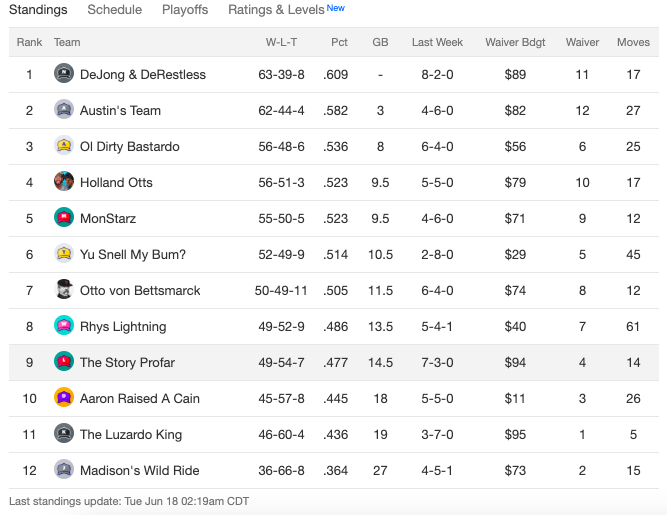Screen dimensions: 667x515
Task: Switch to the Schedule tab
Action: point(114,9)
